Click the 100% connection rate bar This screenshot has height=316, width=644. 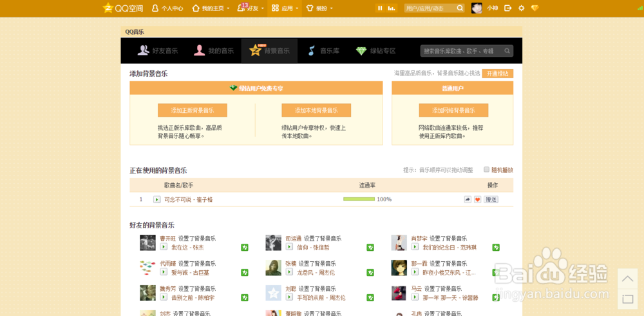tap(359, 199)
